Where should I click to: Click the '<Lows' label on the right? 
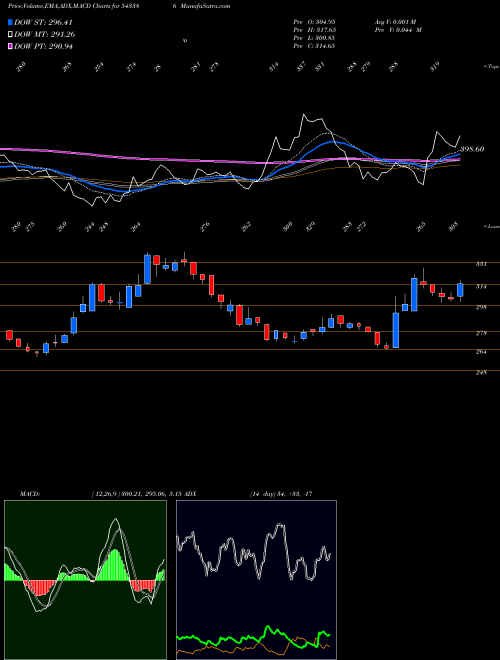(491, 226)
